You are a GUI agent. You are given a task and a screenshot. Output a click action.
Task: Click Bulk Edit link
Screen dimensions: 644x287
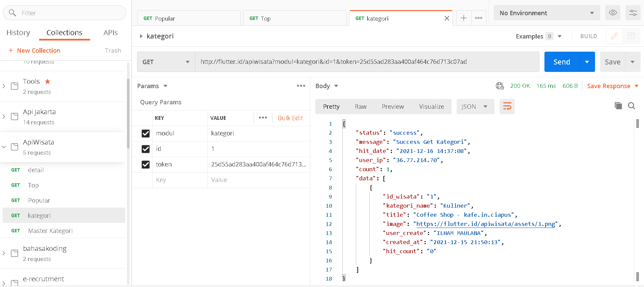(x=290, y=118)
